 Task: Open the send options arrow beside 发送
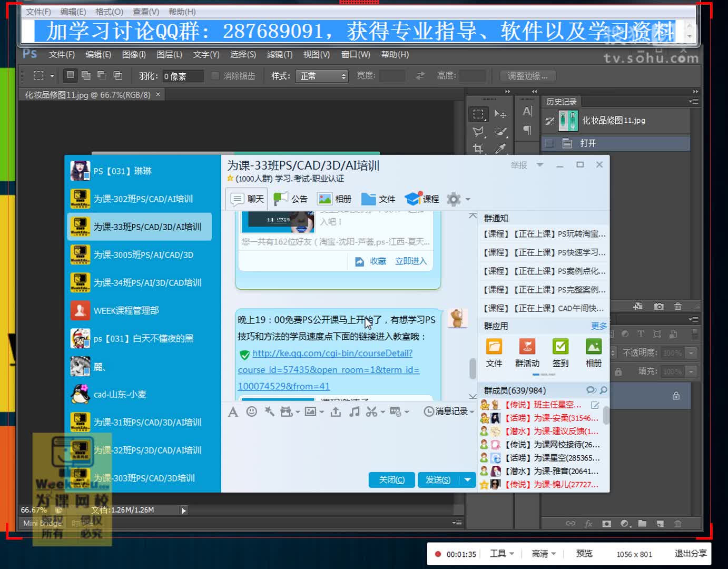coord(467,480)
